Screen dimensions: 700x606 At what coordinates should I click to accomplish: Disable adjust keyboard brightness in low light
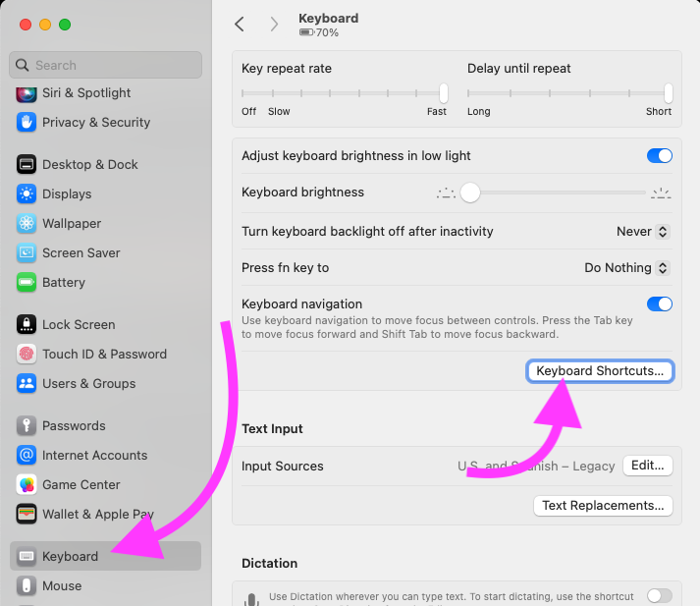coord(659,156)
